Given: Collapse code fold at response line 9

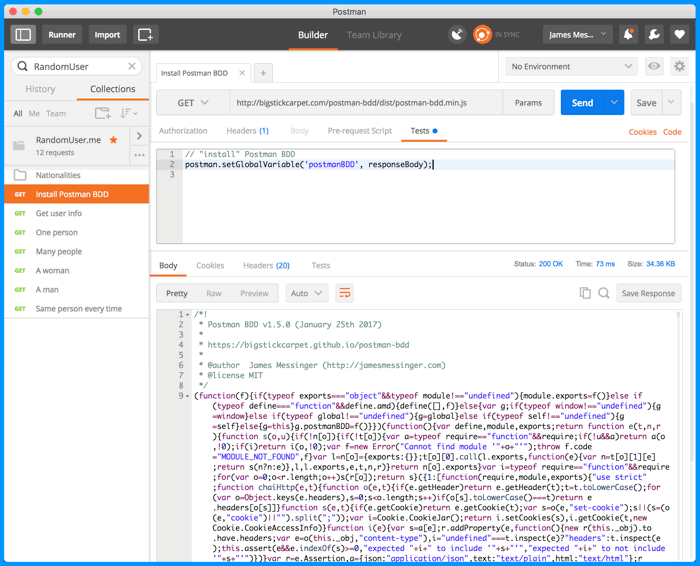Looking at the screenshot, I should click(188, 396).
